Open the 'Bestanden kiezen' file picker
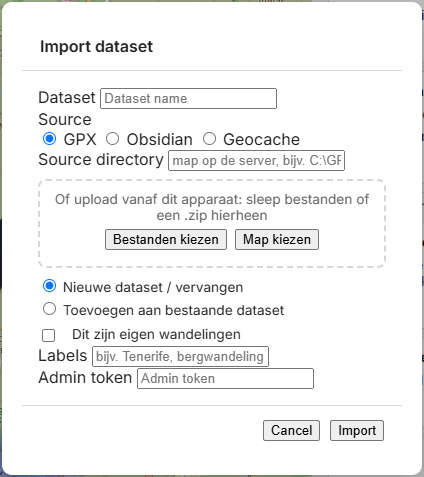 [x=166, y=239]
